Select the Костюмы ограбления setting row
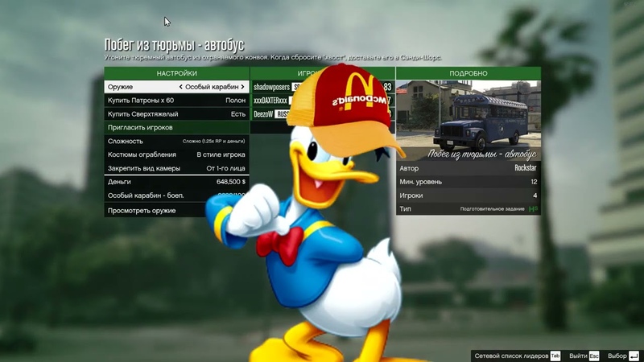644x362 pixels. 176,154
